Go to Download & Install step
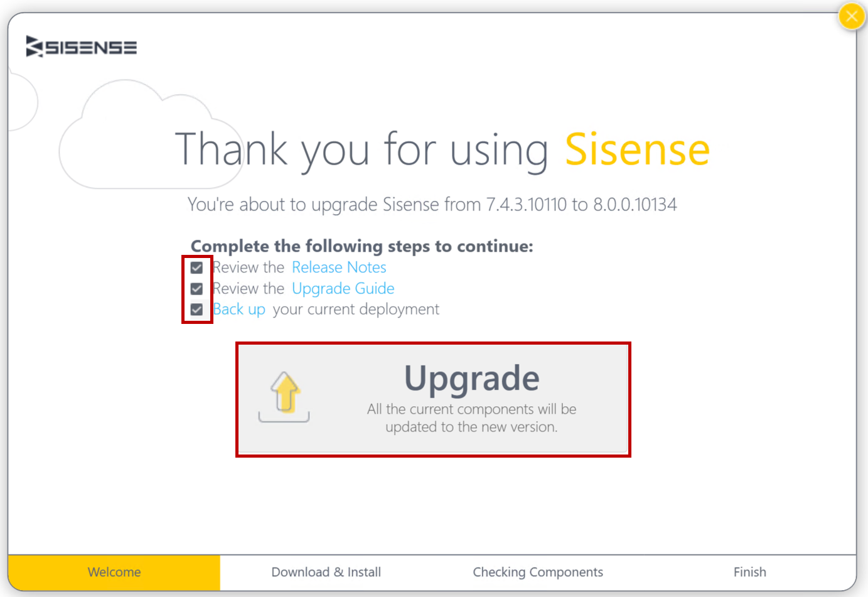The height and width of the screenshot is (597, 868). pos(326,572)
